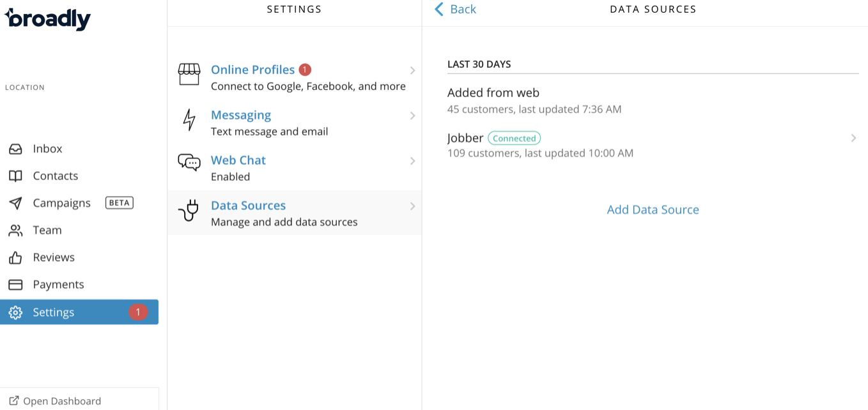Open Campaigns via the paper plane icon
The width and height of the screenshot is (868, 410).
(15, 203)
